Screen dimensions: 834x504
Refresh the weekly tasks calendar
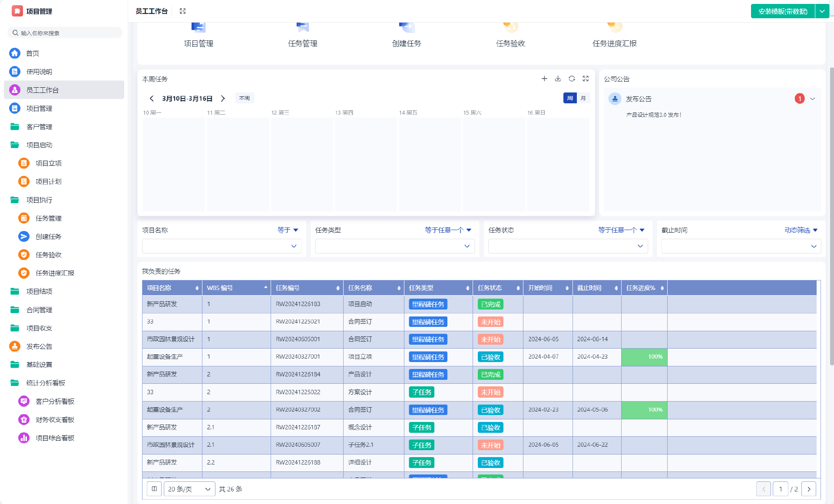pos(572,79)
